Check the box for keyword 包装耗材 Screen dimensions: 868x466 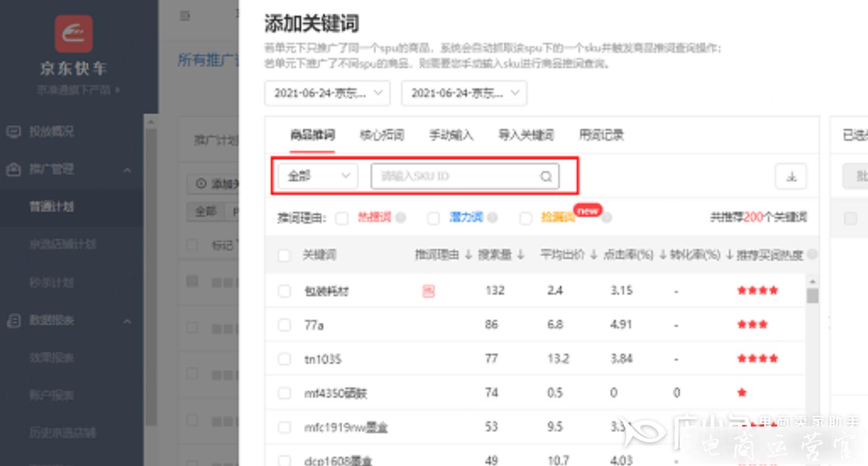(284, 291)
